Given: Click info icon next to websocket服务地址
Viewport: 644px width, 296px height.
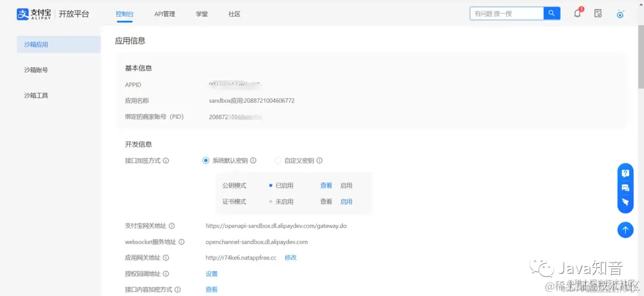Looking at the screenshot, I should pos(181,242).
